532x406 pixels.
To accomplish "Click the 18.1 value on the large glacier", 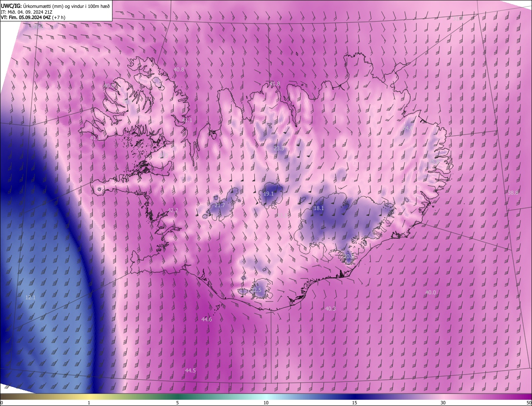I will 319,208.
